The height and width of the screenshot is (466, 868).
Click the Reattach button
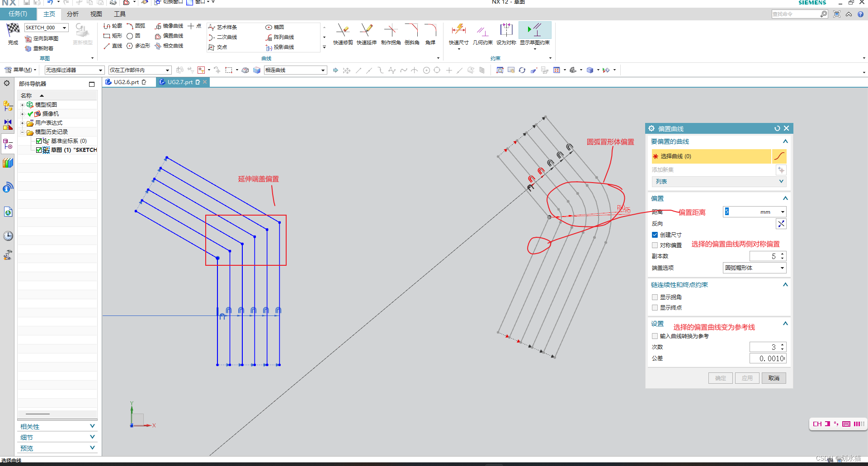pyautogui.click(x=40, y=48)
